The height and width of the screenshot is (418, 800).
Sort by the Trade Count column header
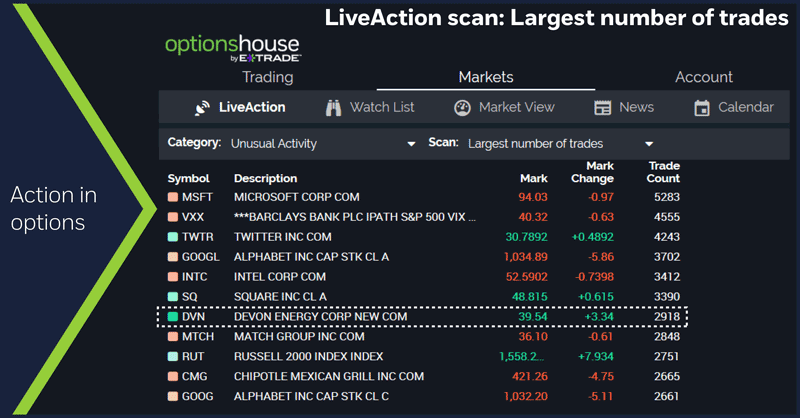click(663, 172)
